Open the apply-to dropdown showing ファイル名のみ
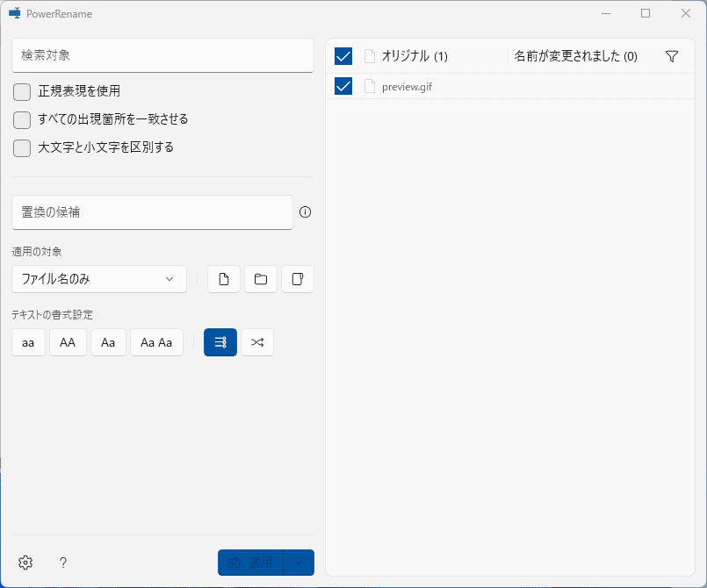 [x=99, y=279]
